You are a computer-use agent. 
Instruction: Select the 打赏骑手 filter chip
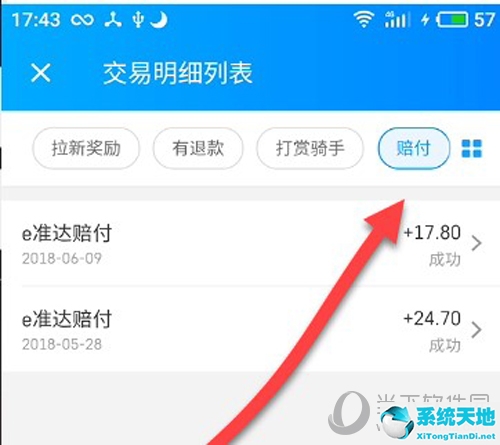pos(310,148)
